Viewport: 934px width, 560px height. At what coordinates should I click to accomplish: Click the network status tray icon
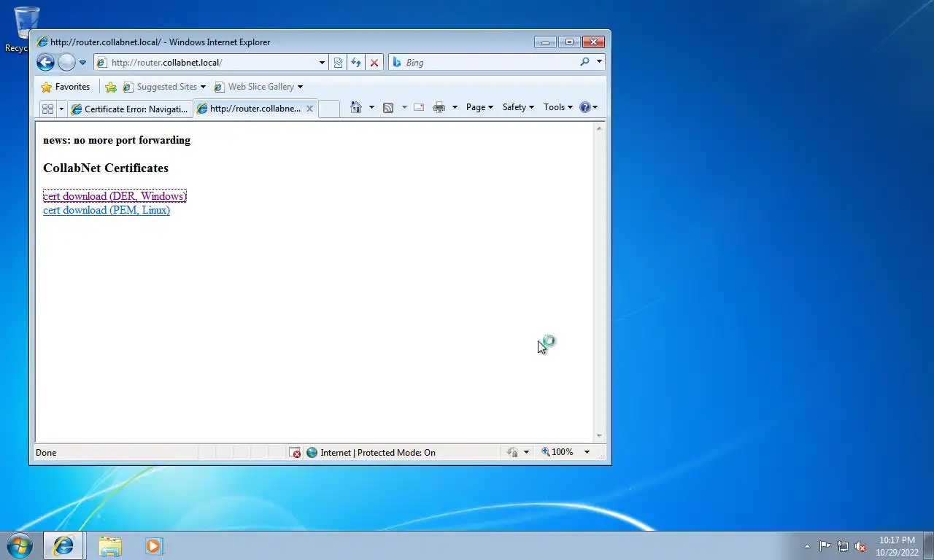(843, 546)
